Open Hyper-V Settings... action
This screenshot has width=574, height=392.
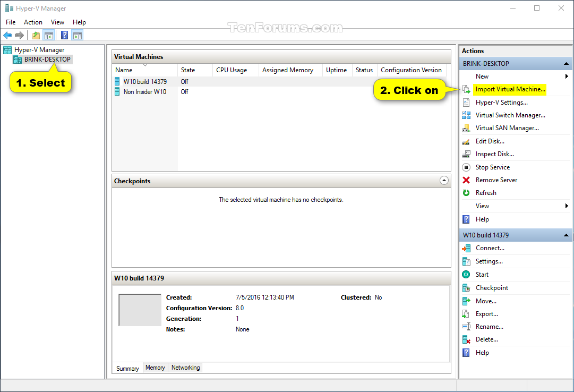[x=501, y=103]
